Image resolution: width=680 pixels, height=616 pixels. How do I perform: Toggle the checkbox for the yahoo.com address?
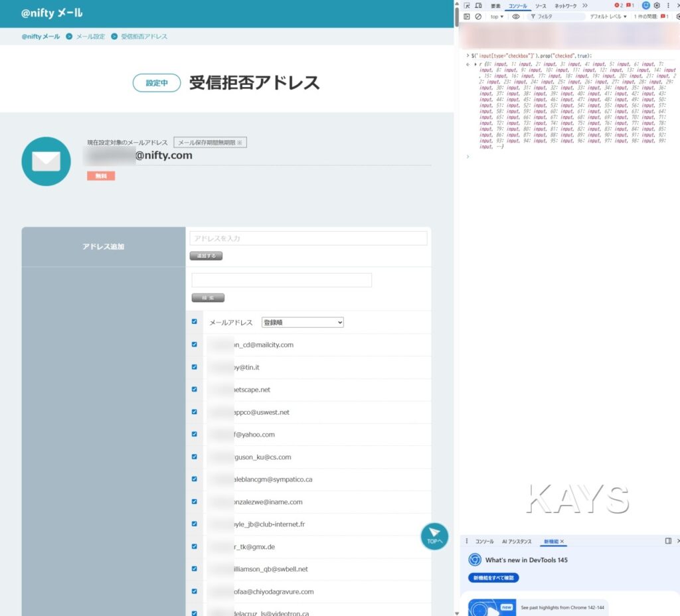tap(195, 434)
